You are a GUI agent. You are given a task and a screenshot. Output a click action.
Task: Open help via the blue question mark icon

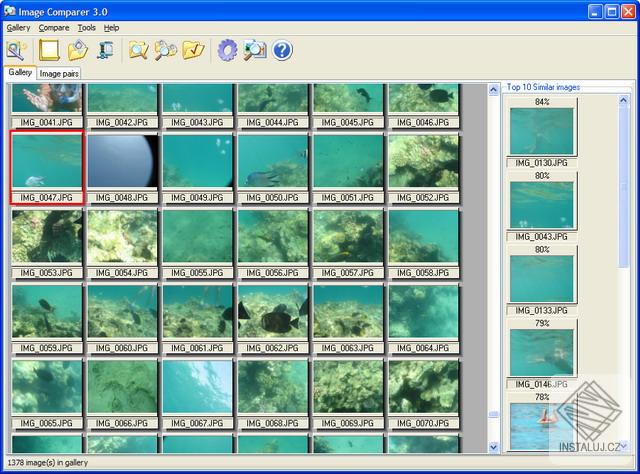point(282,51)
